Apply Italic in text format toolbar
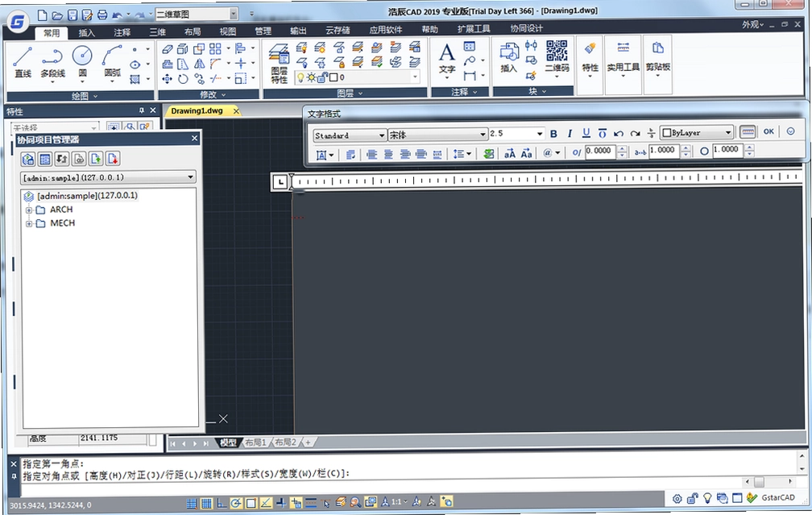The height and width of the screenshot is (515, 812). (x=570, y=134)
